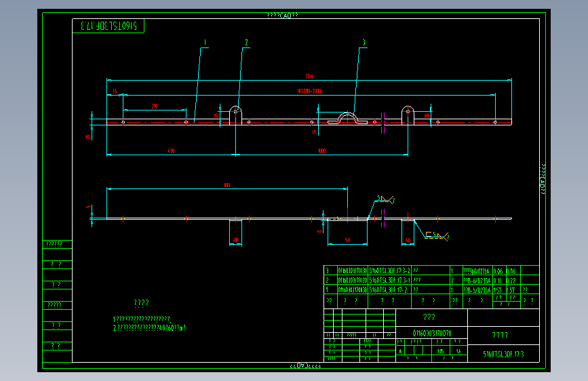Select the left bracket hole in the top view
The width and height of the screenshot is (588, 381).
click(x=235, y=111)
